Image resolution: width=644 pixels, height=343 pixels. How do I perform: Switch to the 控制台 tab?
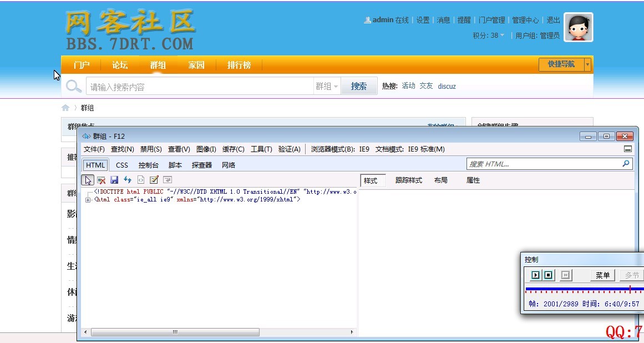tap(148, 165)
